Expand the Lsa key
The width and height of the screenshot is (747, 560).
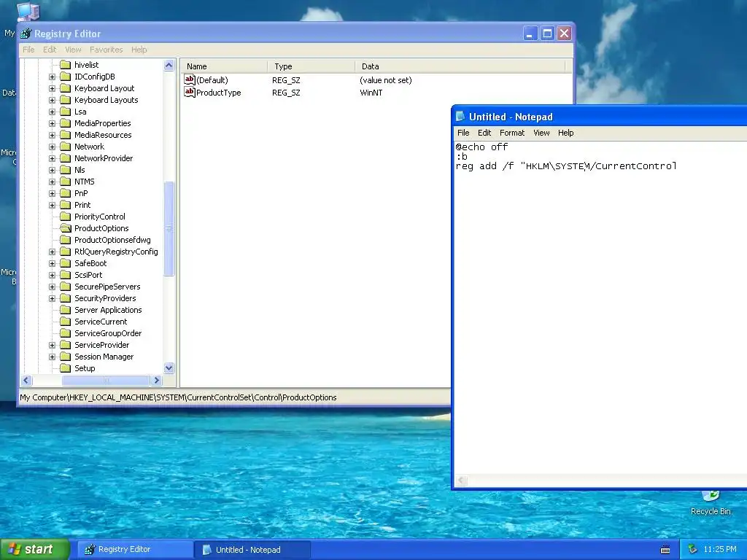[x=53, y=112]
